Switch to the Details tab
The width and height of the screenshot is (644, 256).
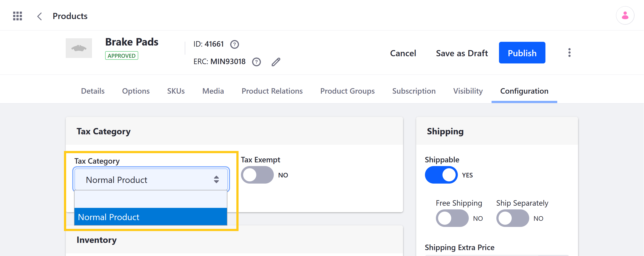coord(92,91)
